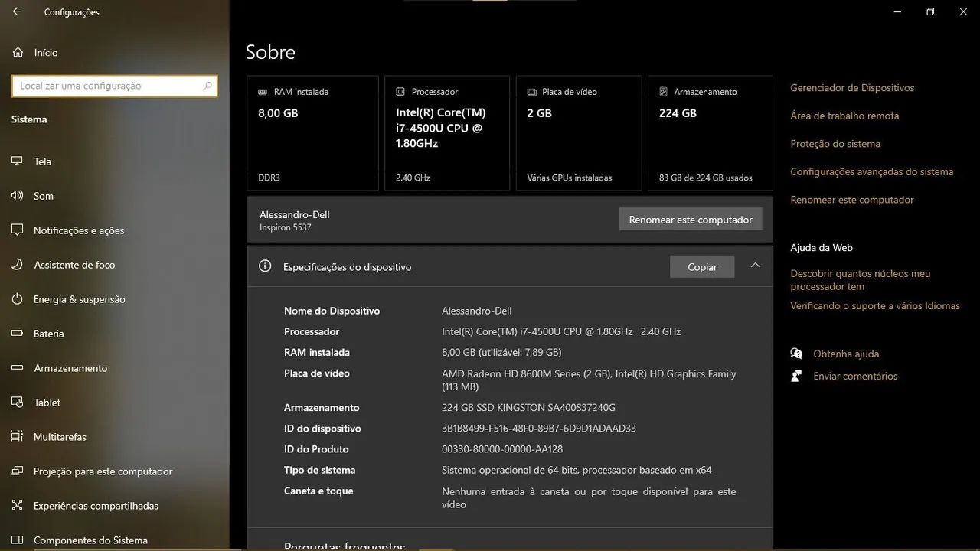The image size is (980, 551).
Task: Click the Componentes do Sistema icon
Action: click(18, 540)
